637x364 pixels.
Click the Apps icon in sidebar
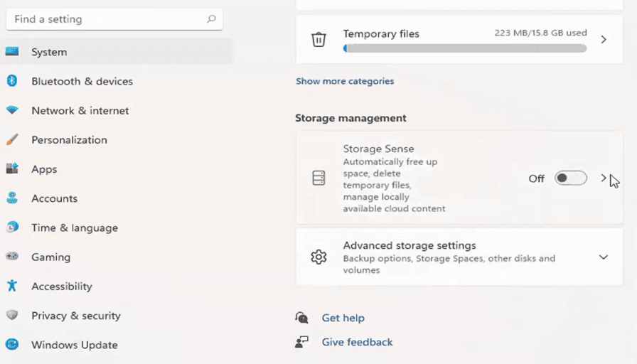pyautogui.click(x=12, y=168)
